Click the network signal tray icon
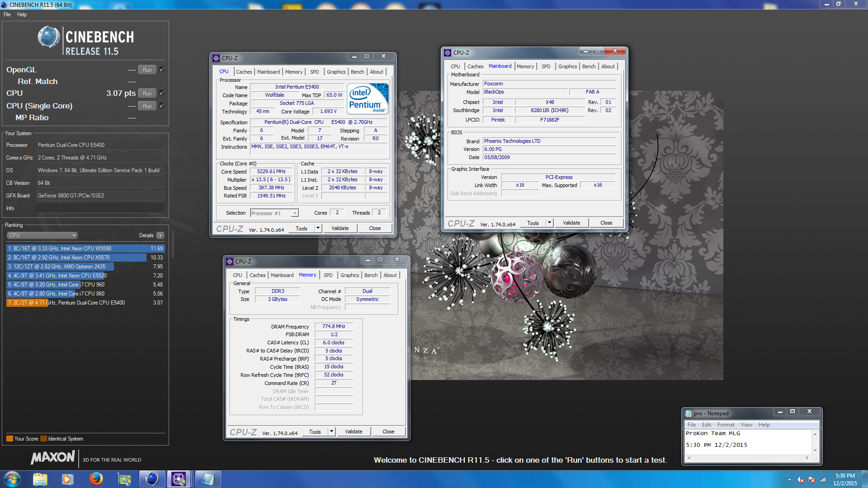 [x=823, y=479]
